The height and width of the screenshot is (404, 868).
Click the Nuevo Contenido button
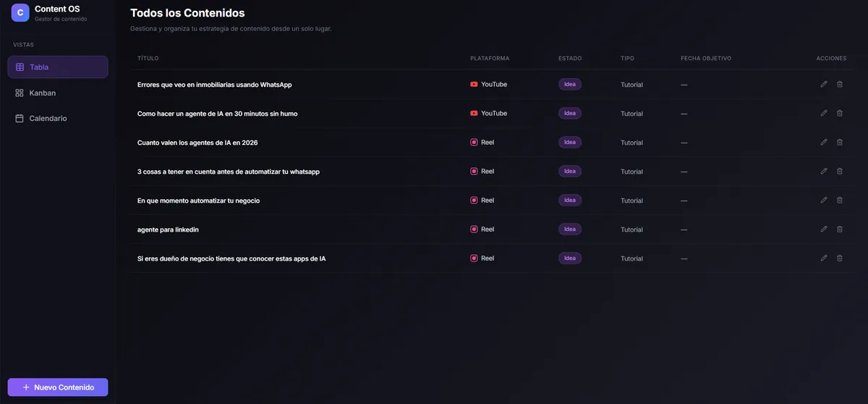[x=58, y=387]
